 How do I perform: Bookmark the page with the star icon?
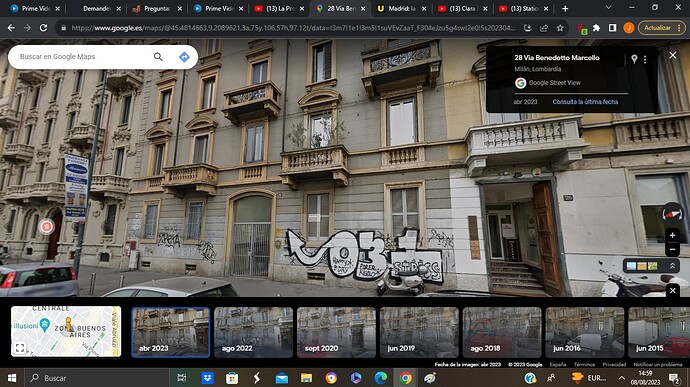(x=560, y=28)
